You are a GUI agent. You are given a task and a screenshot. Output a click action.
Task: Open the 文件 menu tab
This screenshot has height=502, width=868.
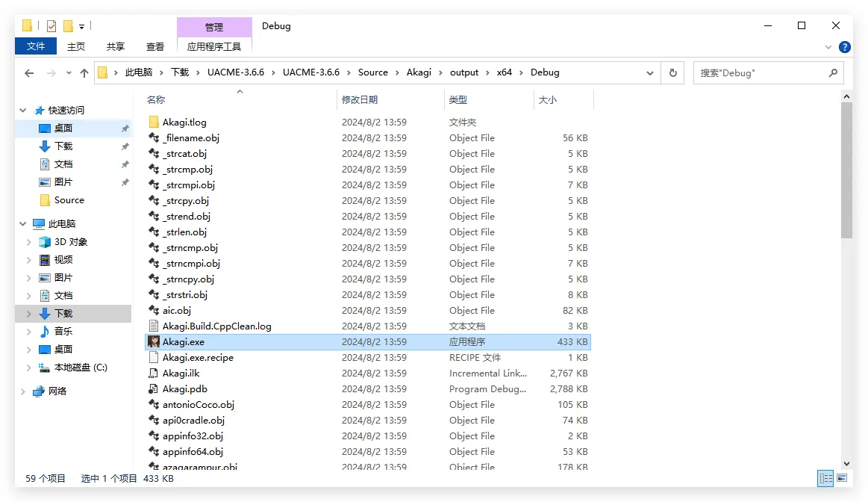tap(36, 46)
